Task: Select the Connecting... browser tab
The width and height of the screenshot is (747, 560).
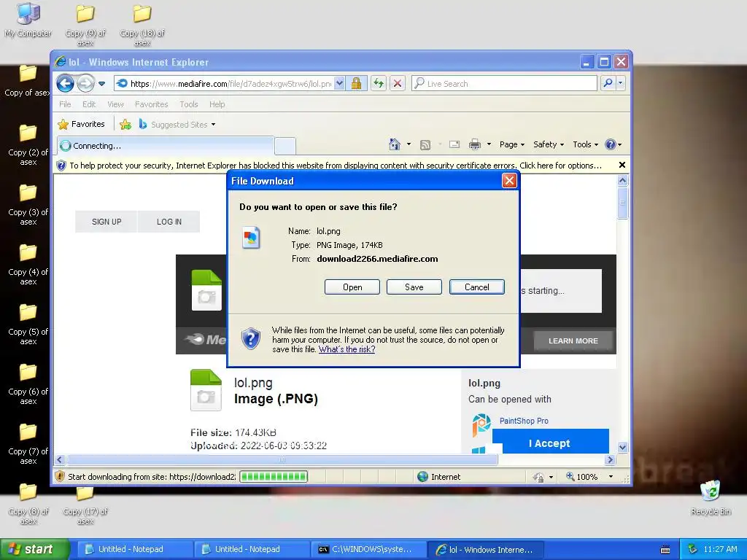Action: [x=165, y=146]
